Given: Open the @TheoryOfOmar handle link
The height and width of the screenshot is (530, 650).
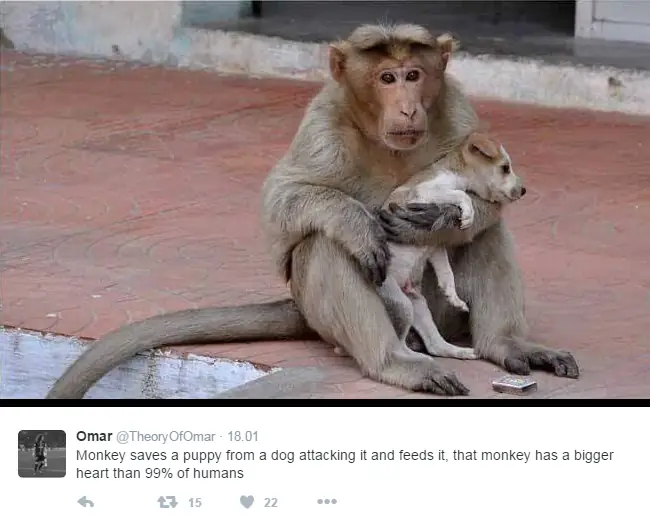Looking at the screenshot, I should (165, 437).
